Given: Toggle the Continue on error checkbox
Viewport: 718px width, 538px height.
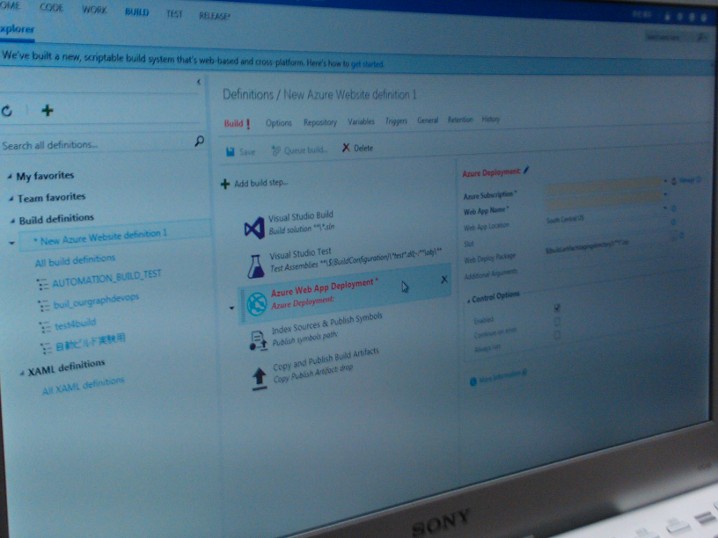Looking at the screenshot, I should click(557, 321).
